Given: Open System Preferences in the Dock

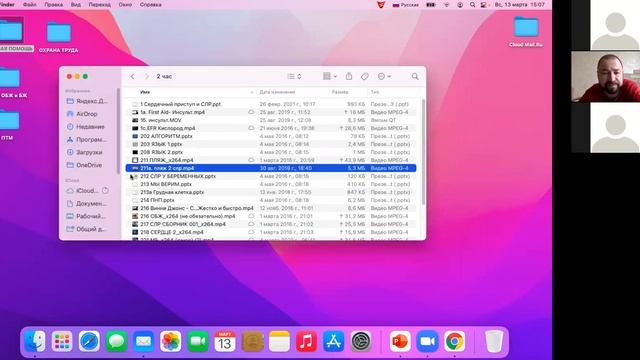Looking at the screenshot, I should click(x=361, y=341).
